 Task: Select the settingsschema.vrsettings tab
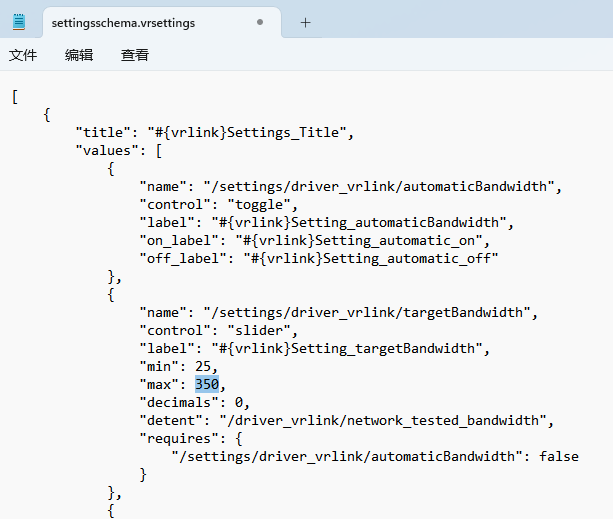124,22
